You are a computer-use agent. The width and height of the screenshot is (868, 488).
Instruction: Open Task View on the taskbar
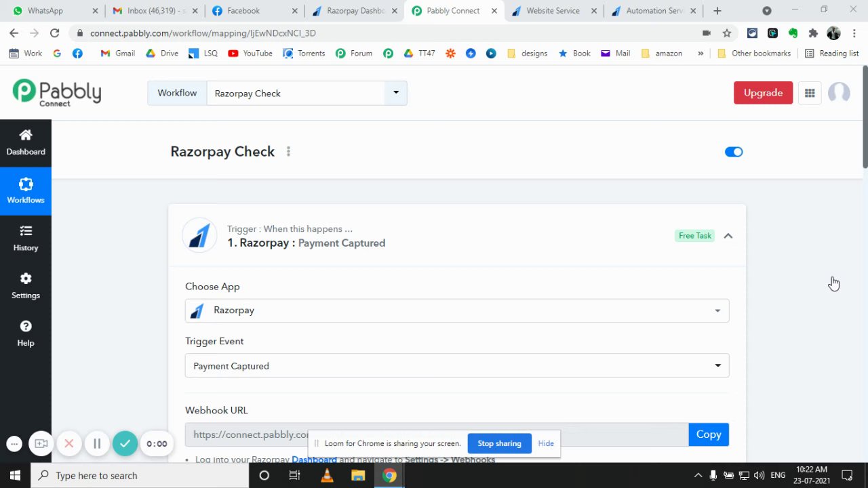click(x=295, y=475)
